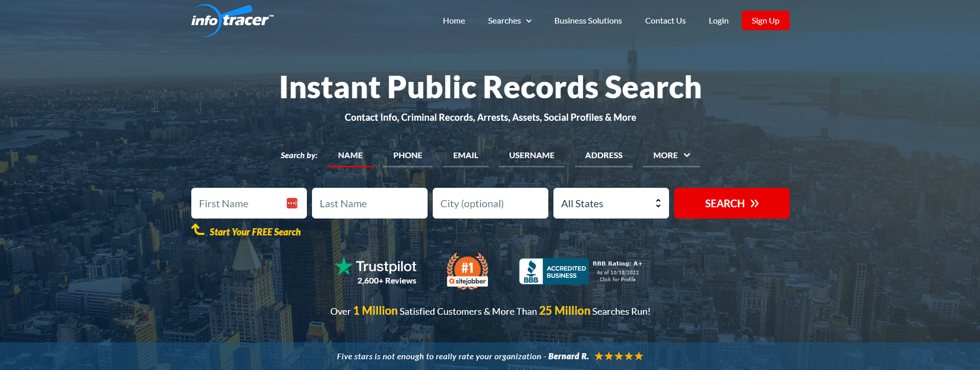This screenshot has height=370, width=980.
Task: Click the Sign Up button
Action: point(765,21)
